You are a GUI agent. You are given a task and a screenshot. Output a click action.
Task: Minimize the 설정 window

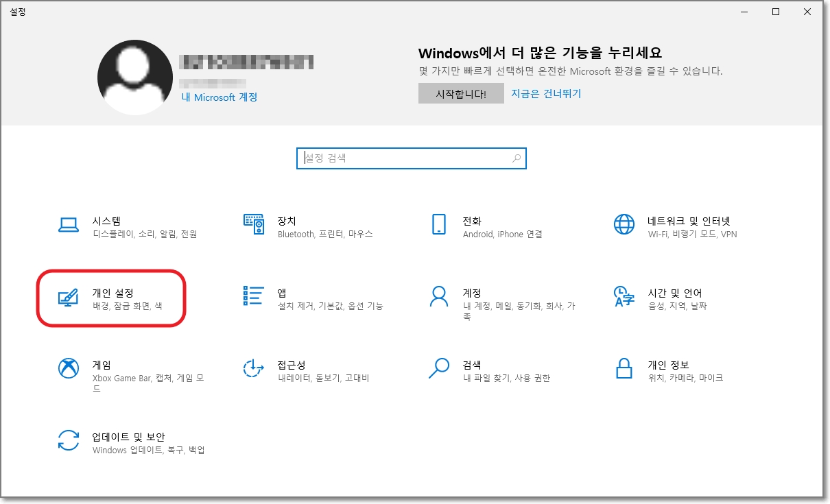coord(746,12)
